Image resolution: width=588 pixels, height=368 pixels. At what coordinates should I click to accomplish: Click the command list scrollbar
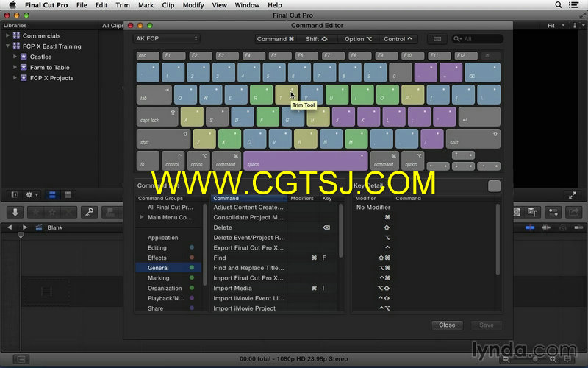click(x=340, y=231)
